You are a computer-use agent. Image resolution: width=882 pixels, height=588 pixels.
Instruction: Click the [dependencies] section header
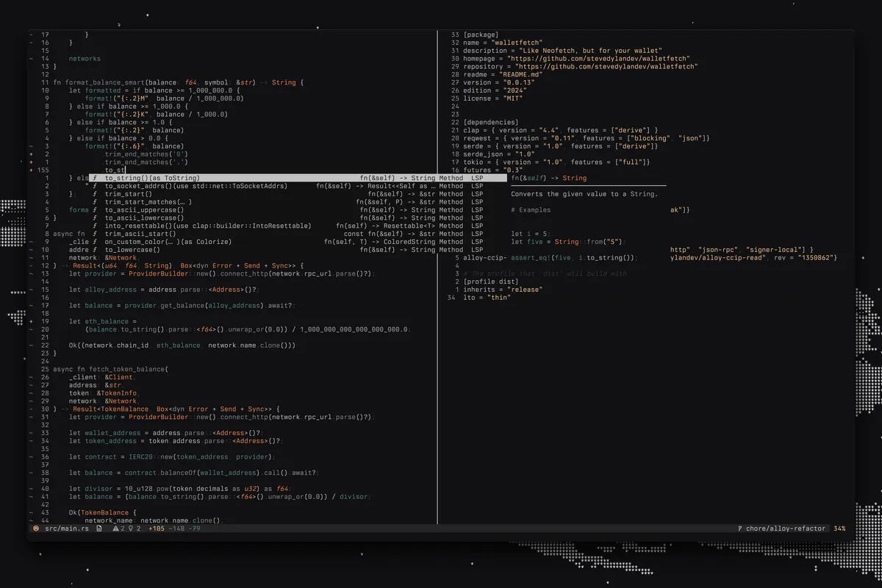(491, 122)
